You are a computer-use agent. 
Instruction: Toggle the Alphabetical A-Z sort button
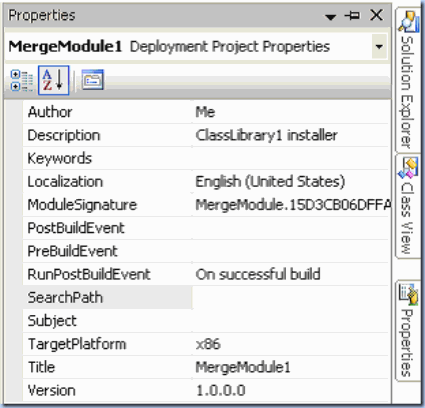pos(53,80)
